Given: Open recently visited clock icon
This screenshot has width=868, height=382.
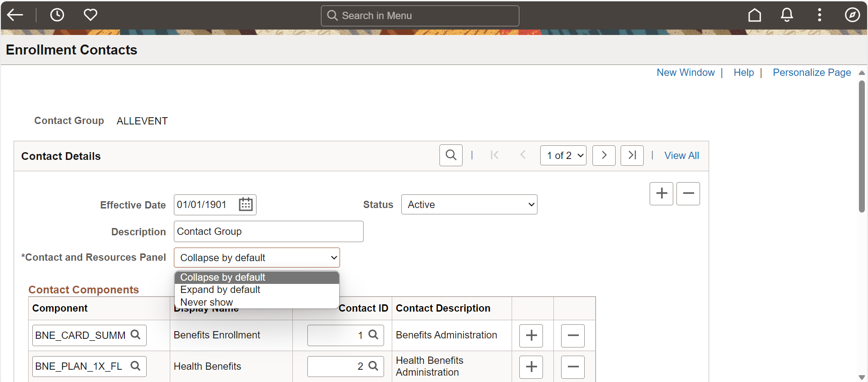Looking at the screenshot, I should pyautogui.click(x=57, y=15).
